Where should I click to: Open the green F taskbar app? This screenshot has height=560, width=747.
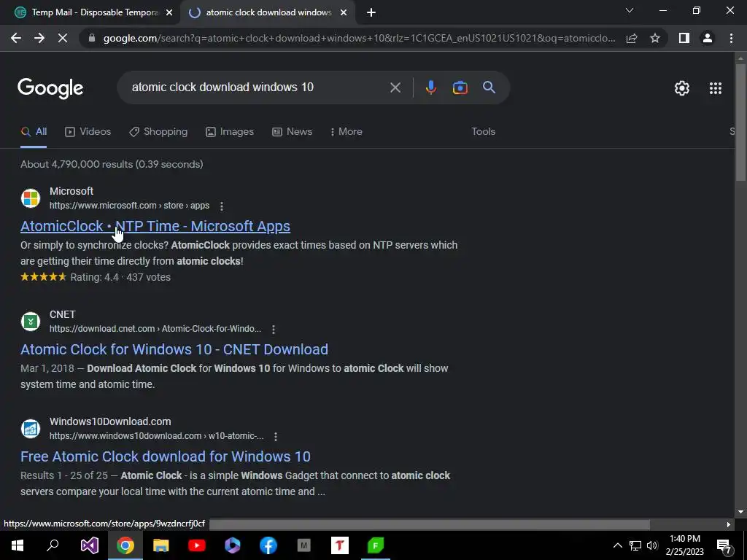[x=376, y=545]
